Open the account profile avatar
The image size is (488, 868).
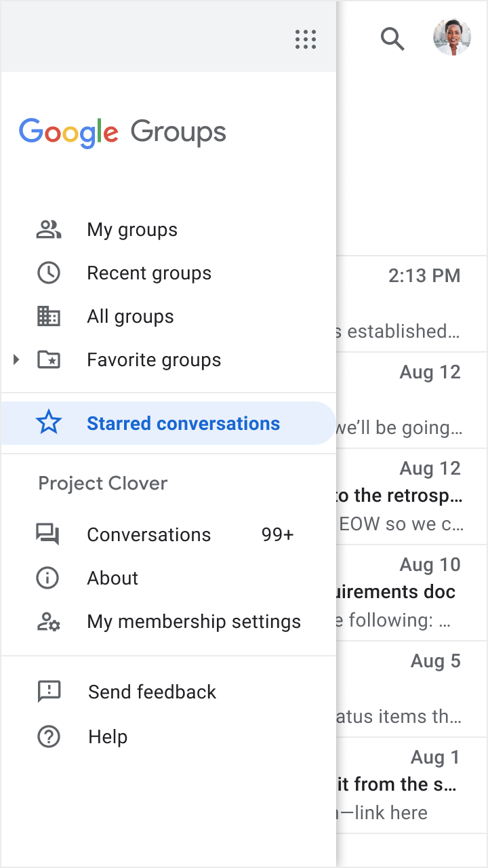452,38
